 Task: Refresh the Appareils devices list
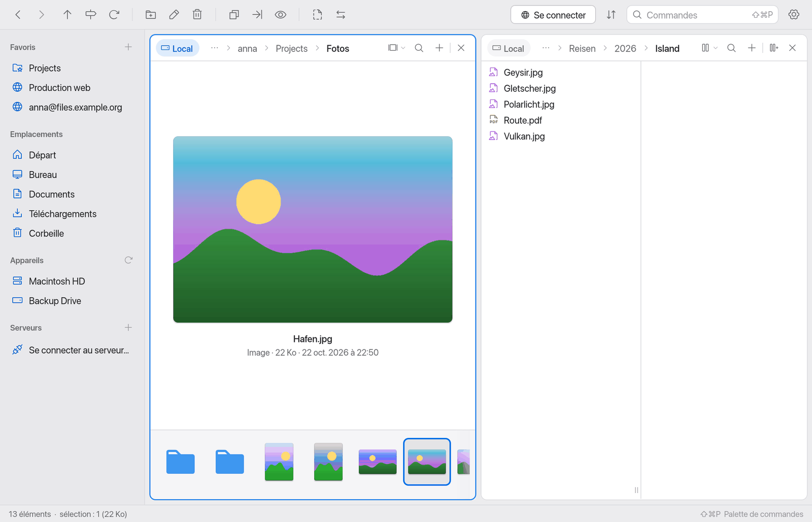pos(128,260)
